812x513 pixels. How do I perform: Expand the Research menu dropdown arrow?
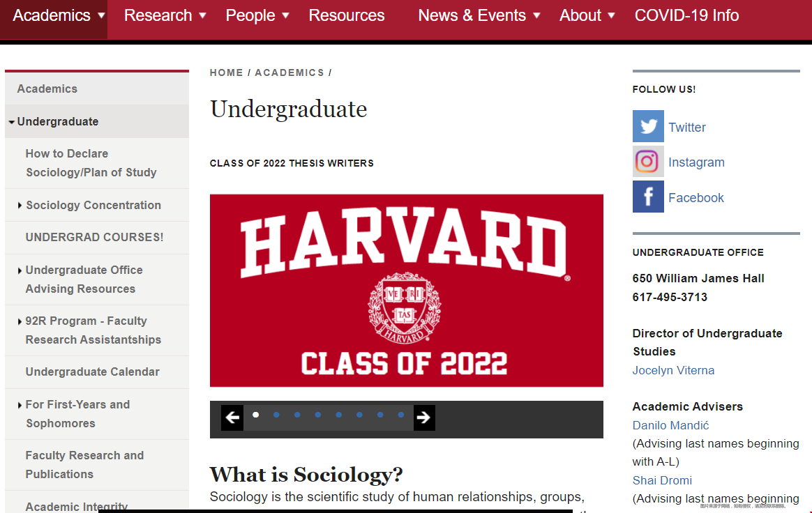(x=202, y=15)
